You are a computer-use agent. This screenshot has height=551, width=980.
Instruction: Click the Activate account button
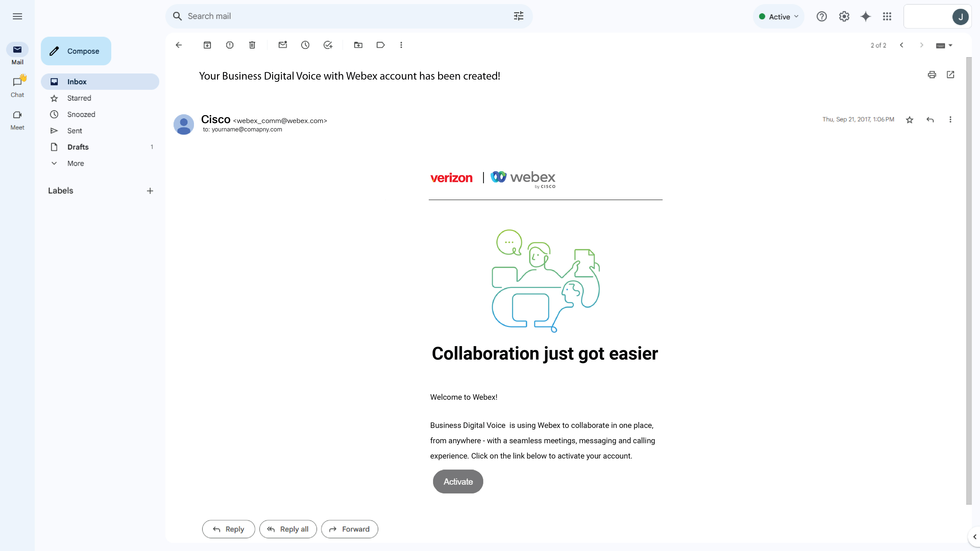coord(458,481)
